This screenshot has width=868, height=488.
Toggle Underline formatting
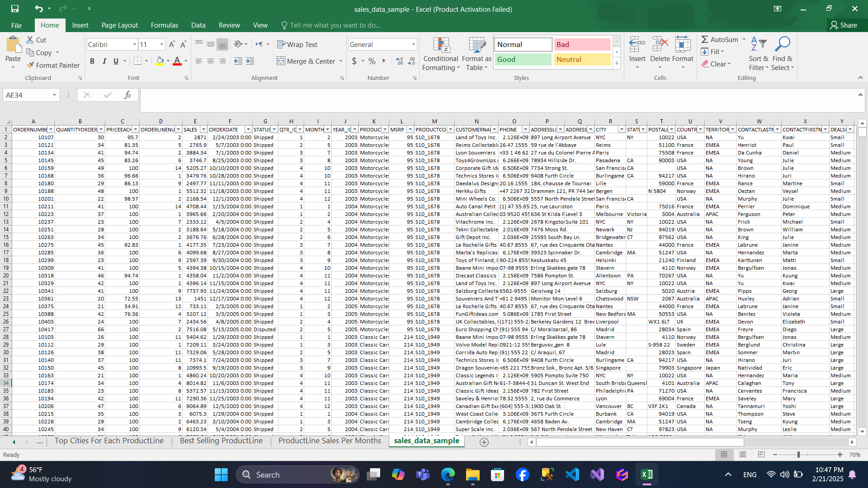[x=116, y=61]
